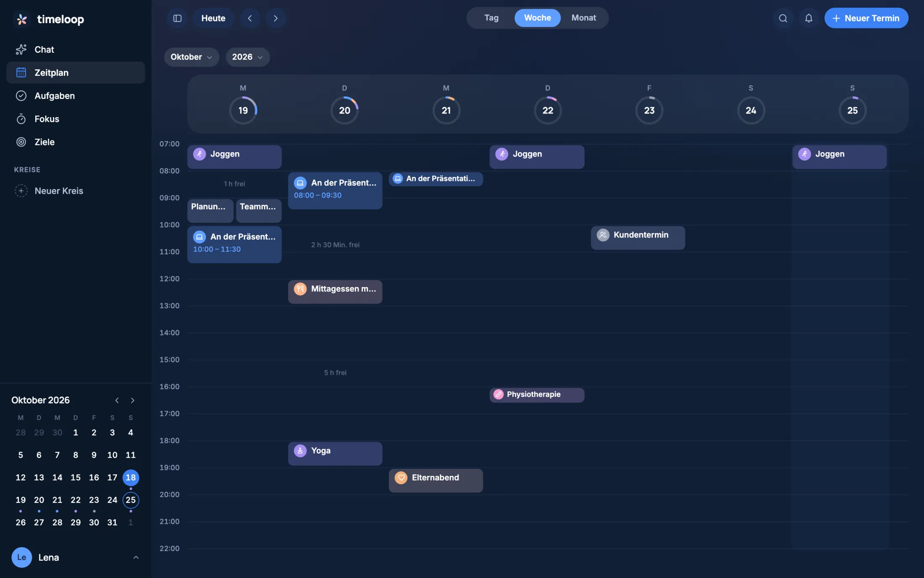This screenshot has height=578, width=924.
Task: Open the notifications bell
Action: pos(808,18)
